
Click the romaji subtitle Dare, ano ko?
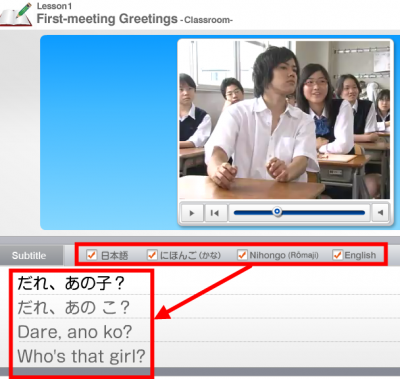tap(75, 332)
